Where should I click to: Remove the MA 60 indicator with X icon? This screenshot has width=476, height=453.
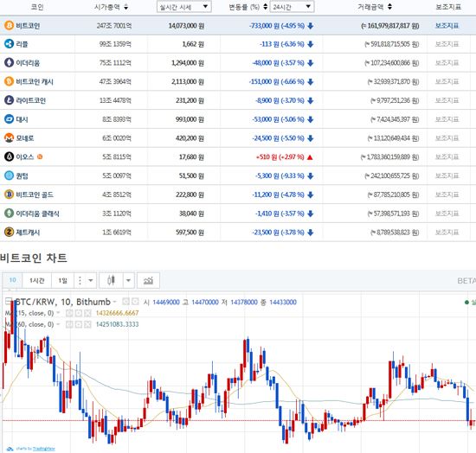pos(87,324)
